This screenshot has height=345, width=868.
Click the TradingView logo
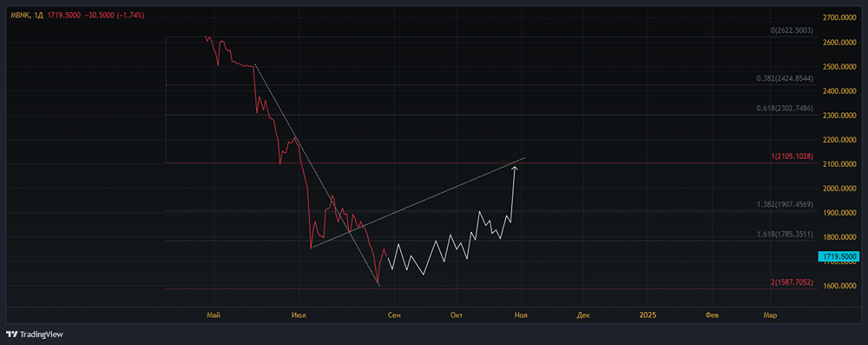[35, 335]
